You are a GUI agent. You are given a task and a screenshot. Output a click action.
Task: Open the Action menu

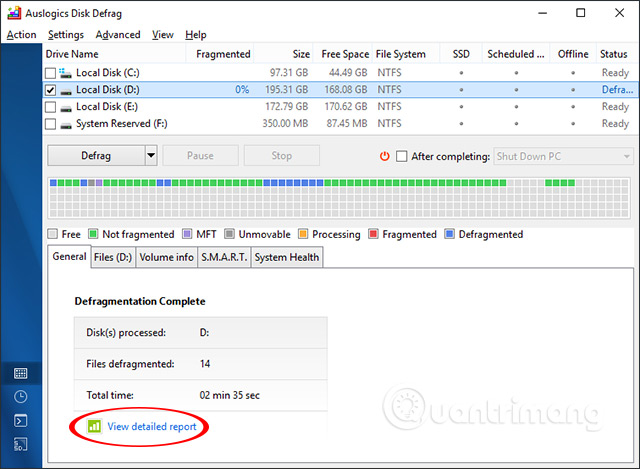[x=21, y=35]
